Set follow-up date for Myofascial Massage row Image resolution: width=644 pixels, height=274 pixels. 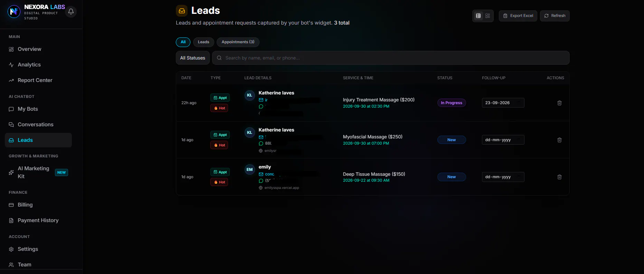[x=503, y=140]
